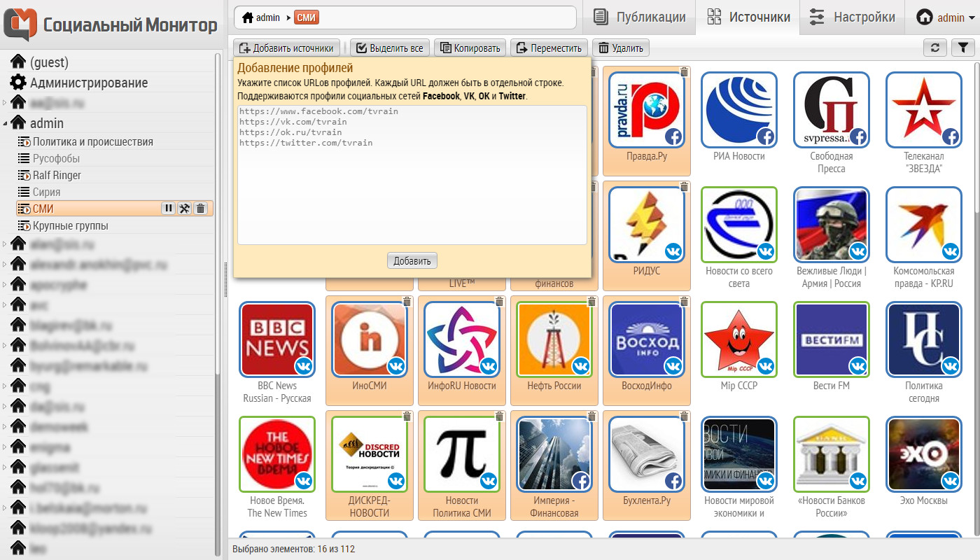Click trash icon on Нефть России card
Image resolution: width=980 pixels, height=560 pixels.
591,302
